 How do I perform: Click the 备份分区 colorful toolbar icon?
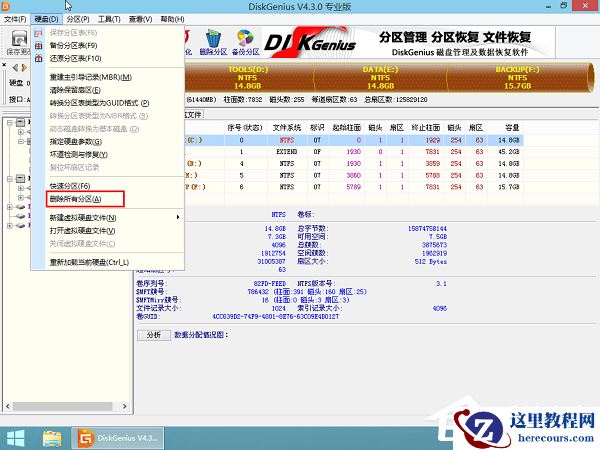click(245, 42)
